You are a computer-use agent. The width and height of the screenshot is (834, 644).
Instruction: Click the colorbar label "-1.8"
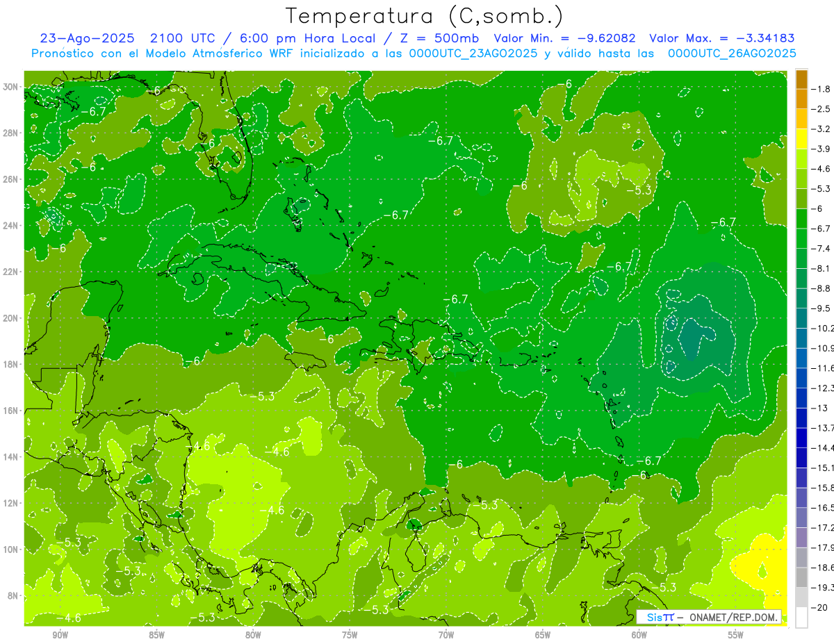pos(821,89)
